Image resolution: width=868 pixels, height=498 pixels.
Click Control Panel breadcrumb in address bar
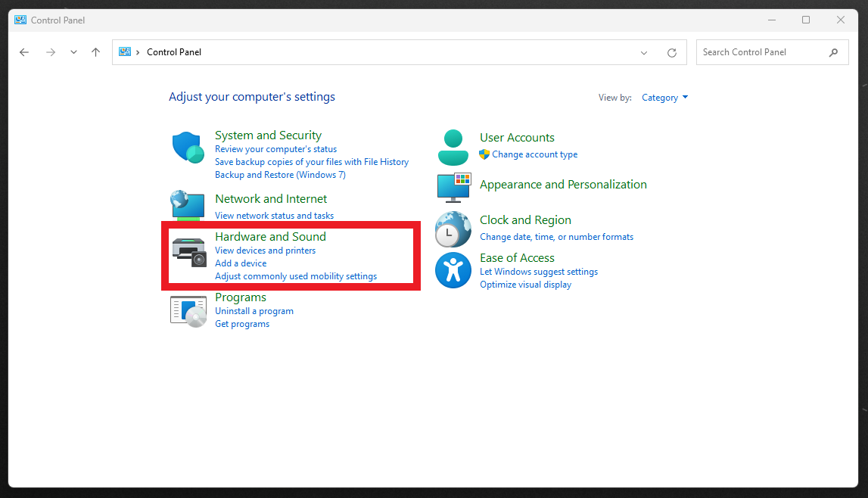point(173,52)
